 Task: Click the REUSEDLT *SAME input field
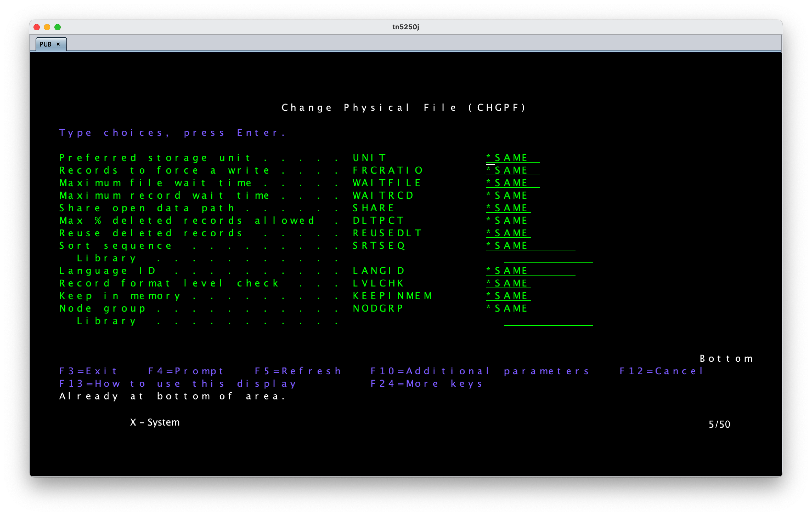pos(508,233)
